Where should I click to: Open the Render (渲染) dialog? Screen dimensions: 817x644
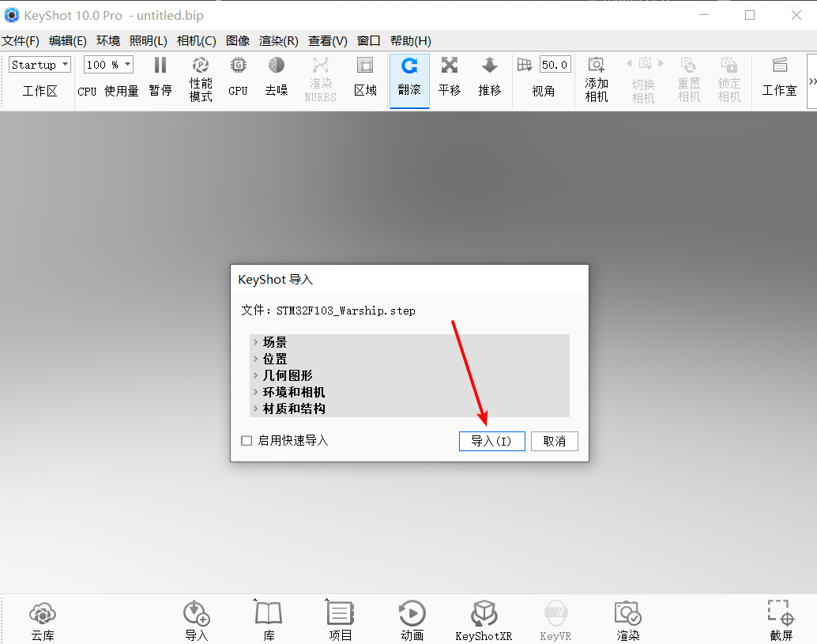pyautogui.click(x=628, y=613)
